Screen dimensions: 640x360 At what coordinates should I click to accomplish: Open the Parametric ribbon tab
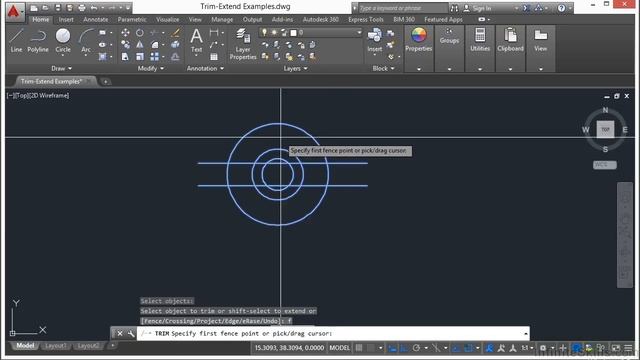coord(132,19)
